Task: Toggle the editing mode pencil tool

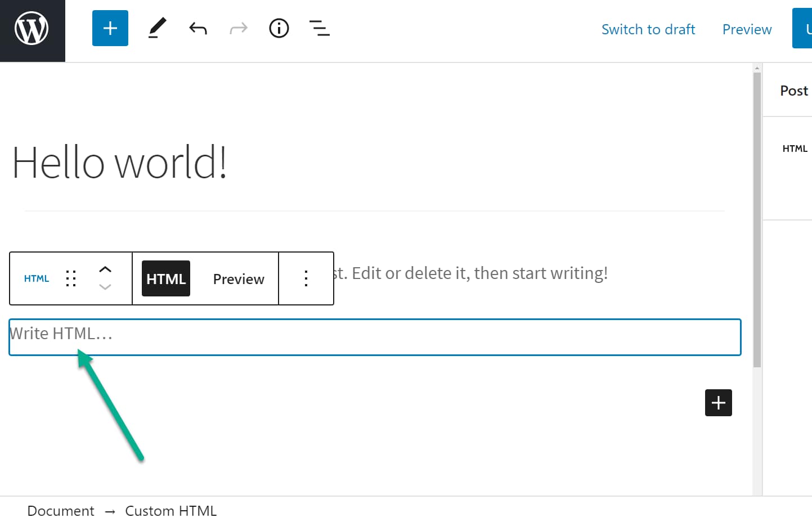Action: tap(157, 28)
